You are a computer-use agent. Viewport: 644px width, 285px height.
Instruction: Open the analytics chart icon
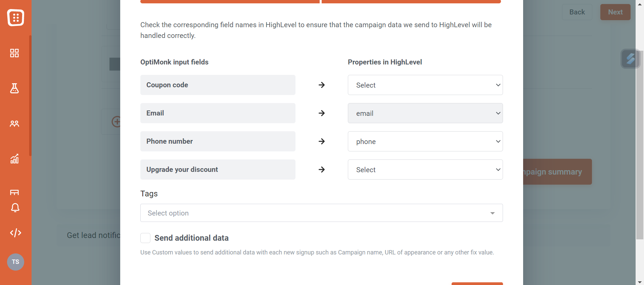coord(14,159)
